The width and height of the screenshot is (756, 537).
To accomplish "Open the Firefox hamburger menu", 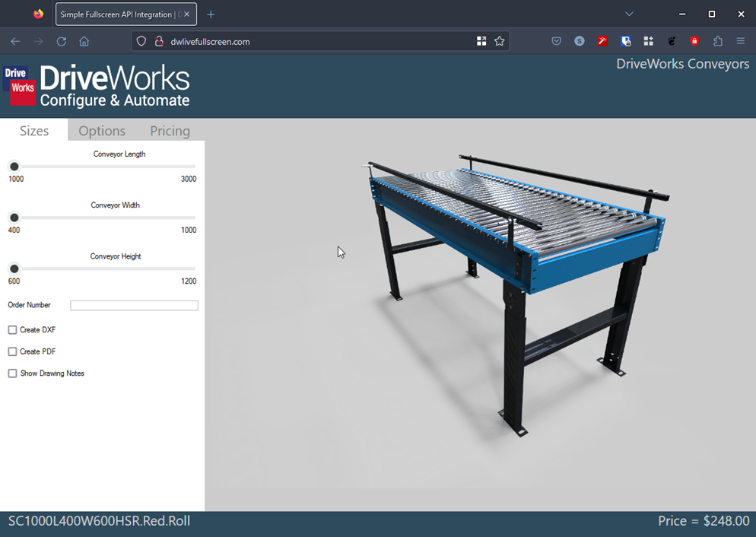I will (740, 41).
